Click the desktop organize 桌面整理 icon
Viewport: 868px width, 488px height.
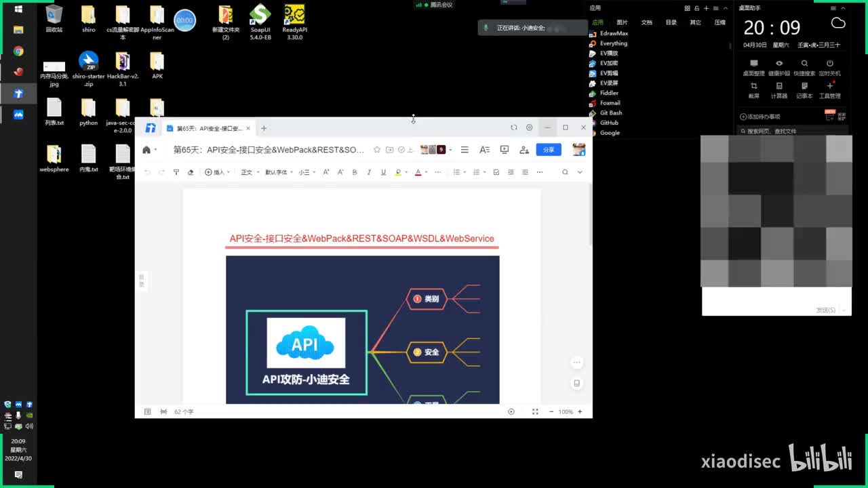click(753, 67)
